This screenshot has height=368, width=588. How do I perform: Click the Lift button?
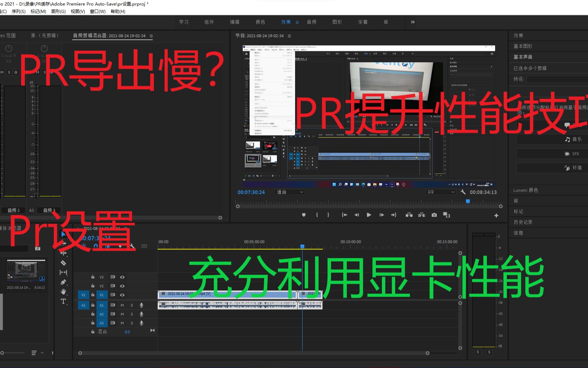pos(409,215)
